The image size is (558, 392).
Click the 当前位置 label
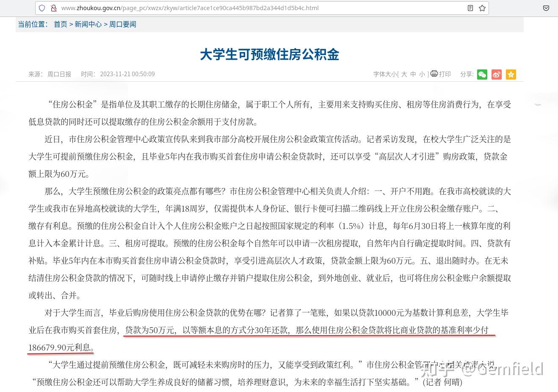point(33,24)
